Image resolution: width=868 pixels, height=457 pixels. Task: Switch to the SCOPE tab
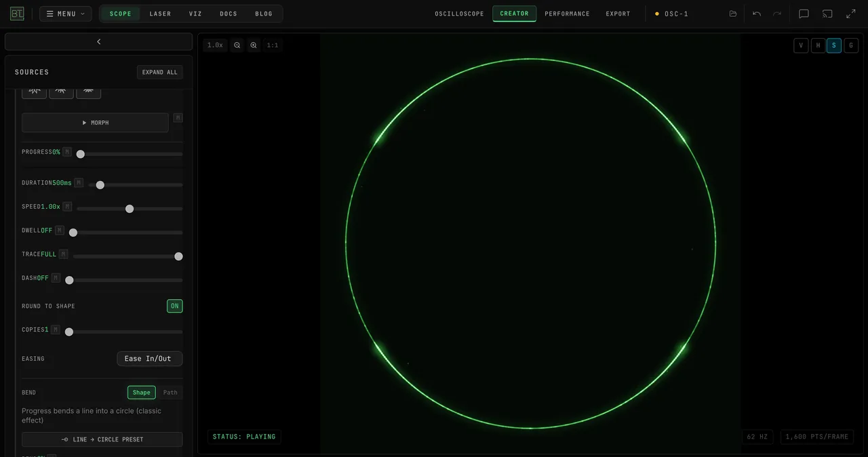121,14
